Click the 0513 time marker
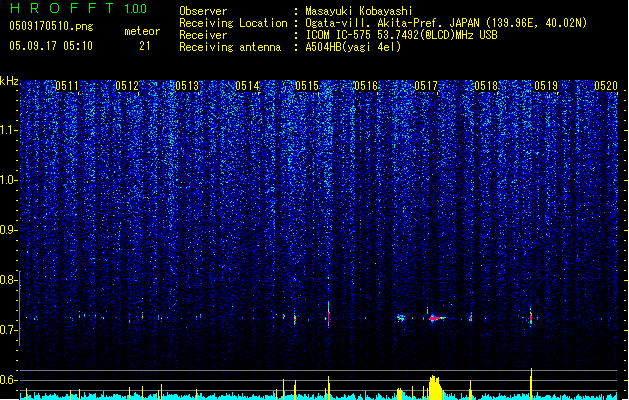The image size is (629, 400). click(187, 86)
